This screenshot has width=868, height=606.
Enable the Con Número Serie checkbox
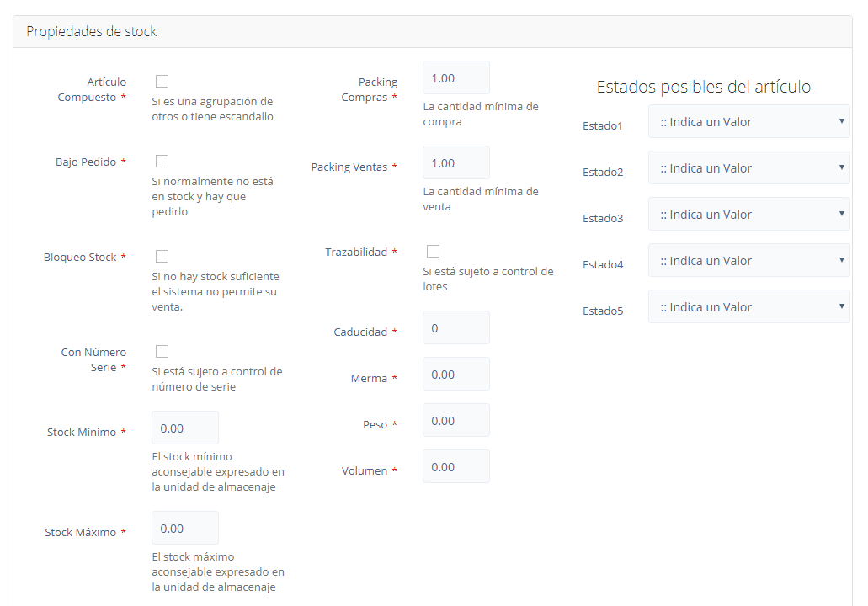pos(162,351)
